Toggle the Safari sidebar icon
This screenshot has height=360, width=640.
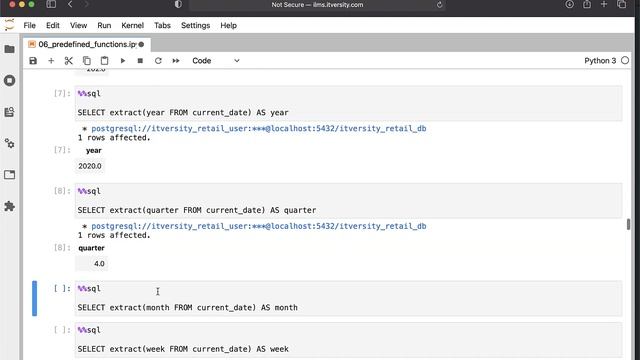point(51,4)
